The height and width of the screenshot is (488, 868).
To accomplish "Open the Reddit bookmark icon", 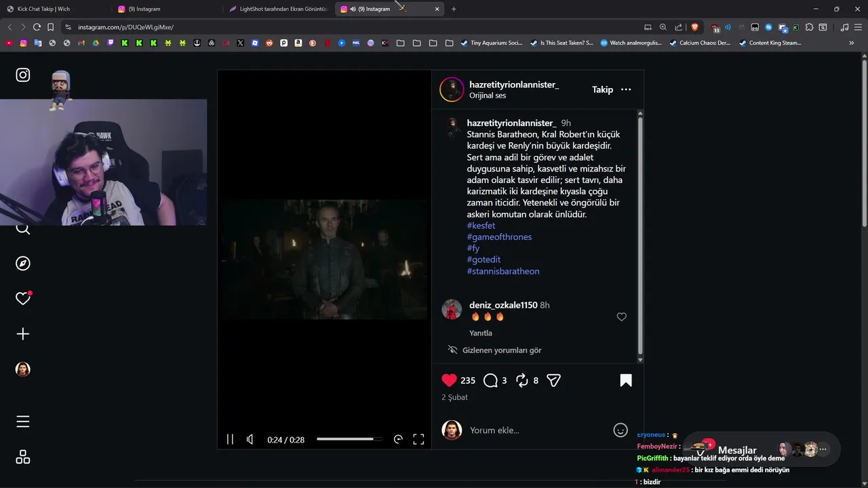I will tap(269, 43).
